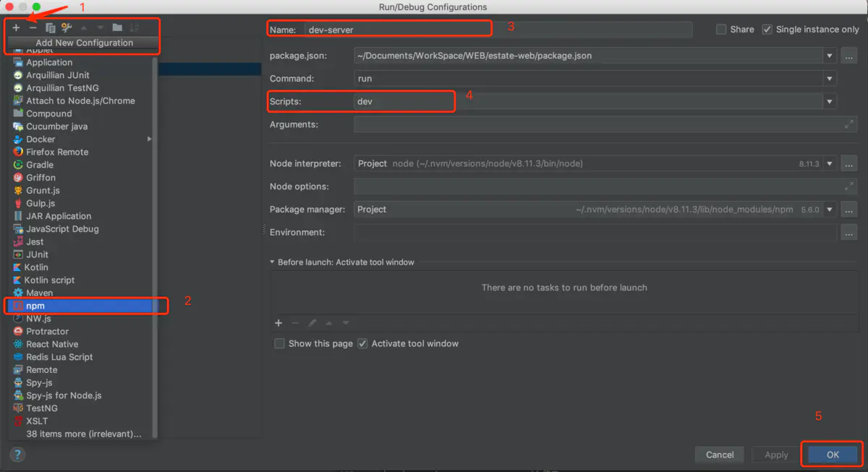Viewport: 868px width, 472px height.
Task: Click the OK button
Action: click(x=833, y=455)
